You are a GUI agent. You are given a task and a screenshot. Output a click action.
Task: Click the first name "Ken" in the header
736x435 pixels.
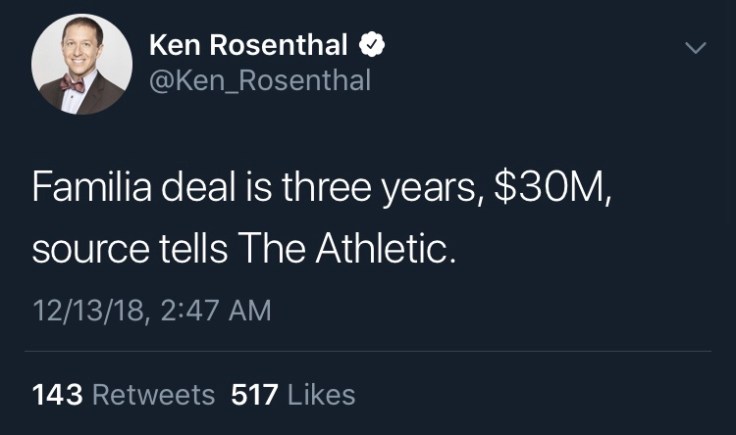point(175,45)
